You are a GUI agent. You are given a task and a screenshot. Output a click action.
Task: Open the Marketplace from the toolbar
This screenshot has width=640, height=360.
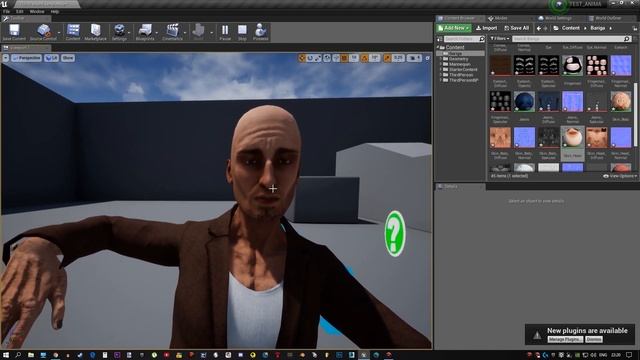point(96,31)
